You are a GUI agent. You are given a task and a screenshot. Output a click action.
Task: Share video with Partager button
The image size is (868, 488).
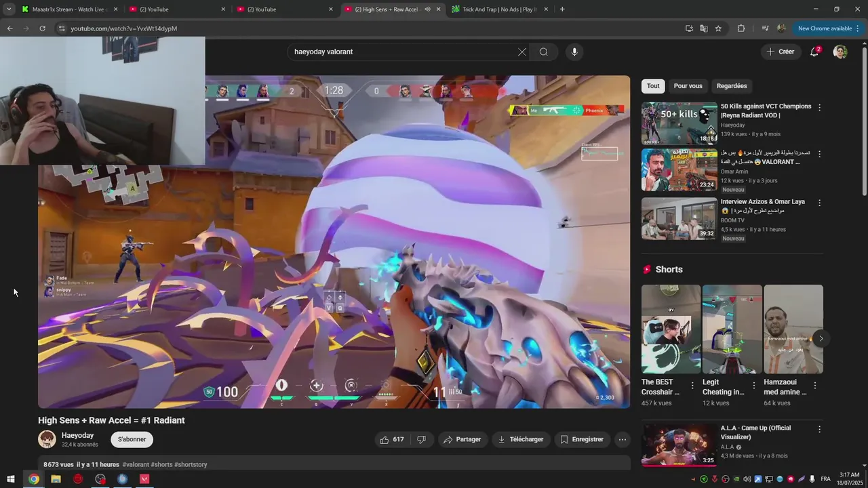pyautogui.click(x=462, y=439)
